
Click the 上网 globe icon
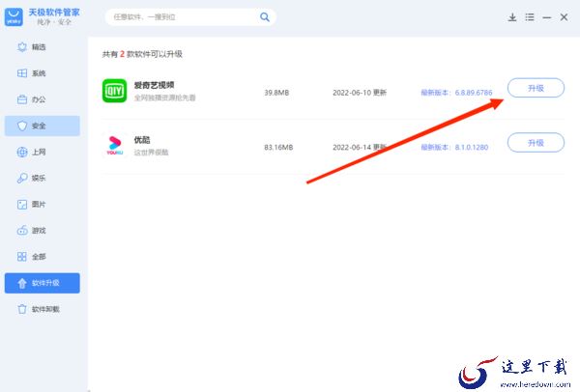(x=22, y=152)
